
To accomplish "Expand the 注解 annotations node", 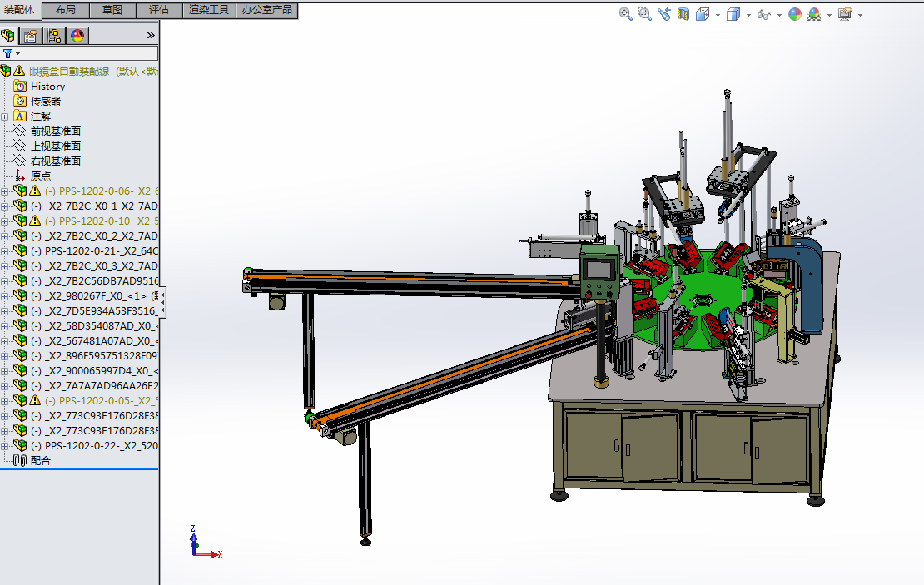I will [x=5, y=117].
